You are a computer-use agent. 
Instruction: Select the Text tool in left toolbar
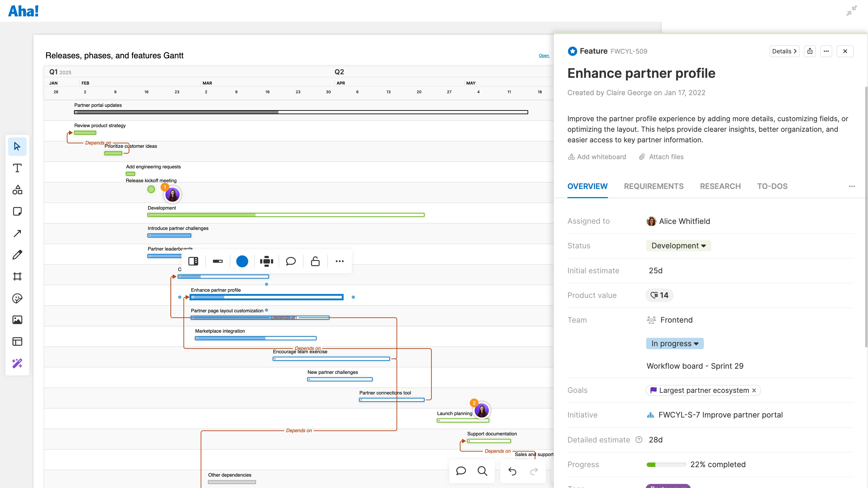17,168
